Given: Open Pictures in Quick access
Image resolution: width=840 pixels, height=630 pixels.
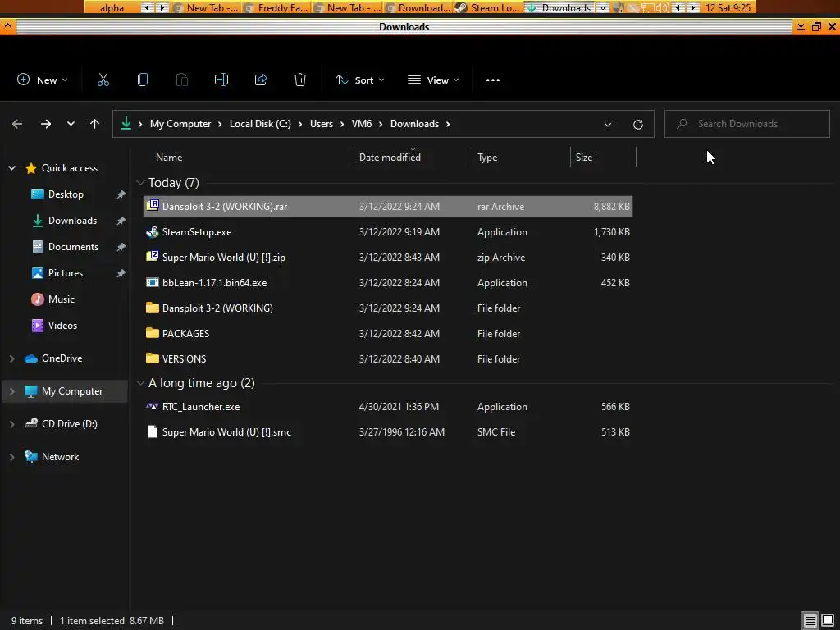Looking at the screenshot, I should 66,273.
